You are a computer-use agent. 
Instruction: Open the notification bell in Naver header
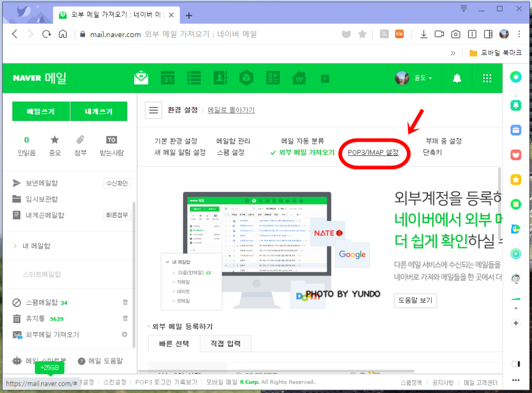(457, 78)
